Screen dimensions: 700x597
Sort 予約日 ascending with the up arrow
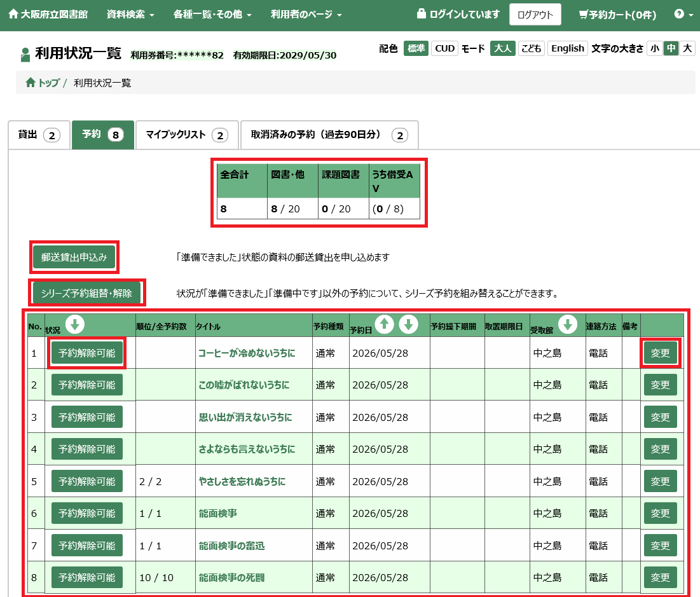click(x=385, y=325)
